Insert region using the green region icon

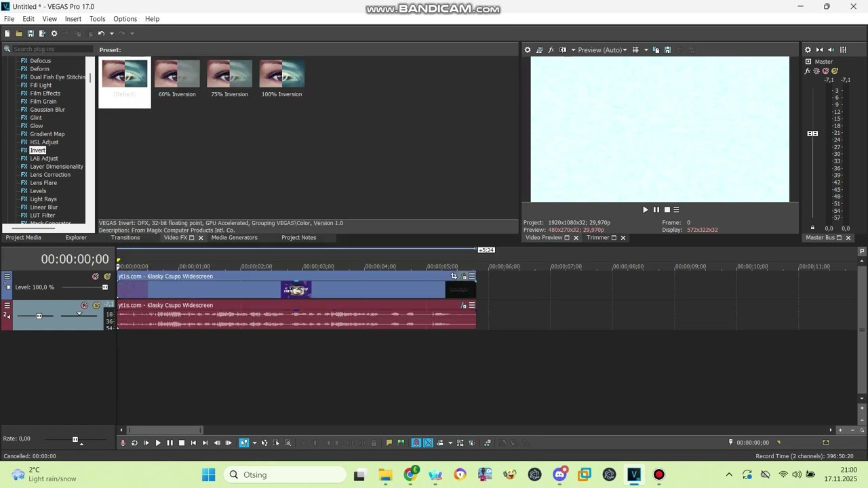(401, 443)
